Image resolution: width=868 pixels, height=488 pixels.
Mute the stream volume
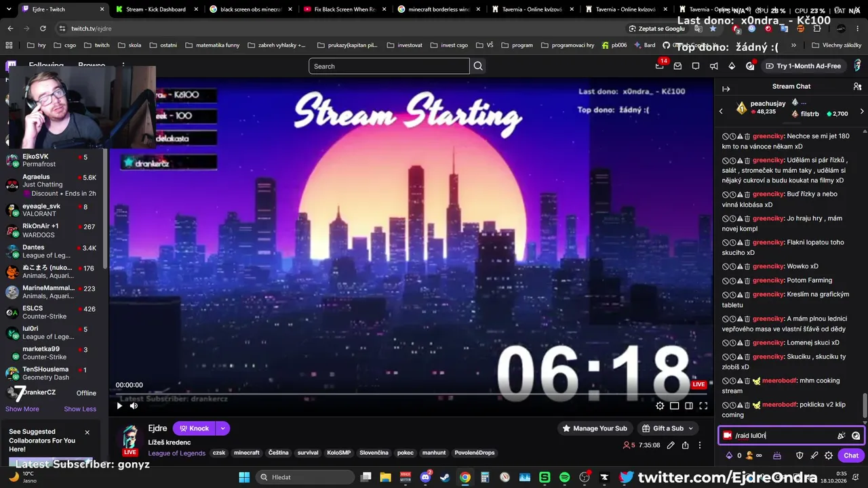pos(134,406)
